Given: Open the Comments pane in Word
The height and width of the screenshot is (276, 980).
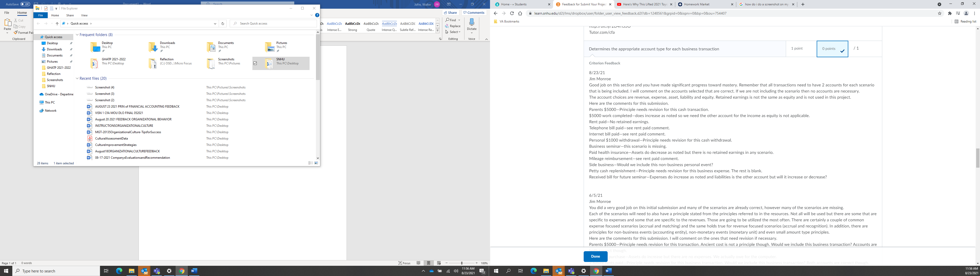Looking at the screenshot, I should click(x=474, y=13).
